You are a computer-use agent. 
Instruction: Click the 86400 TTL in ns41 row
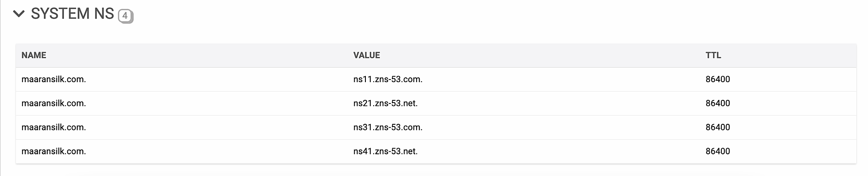[718, 151]
